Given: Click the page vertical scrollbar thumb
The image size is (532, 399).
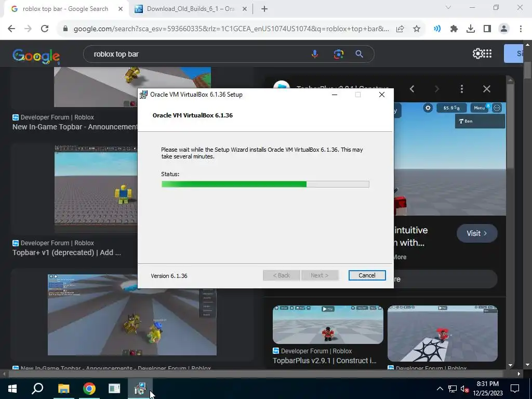Looking at the screenshot, I should click(x=528, y=70).
